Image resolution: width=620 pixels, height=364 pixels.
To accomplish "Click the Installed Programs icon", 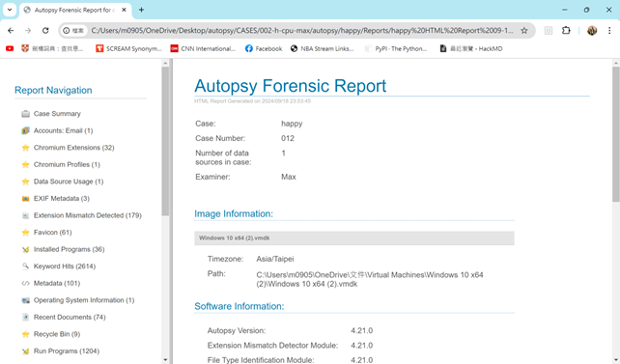I will tap(26, 250).
